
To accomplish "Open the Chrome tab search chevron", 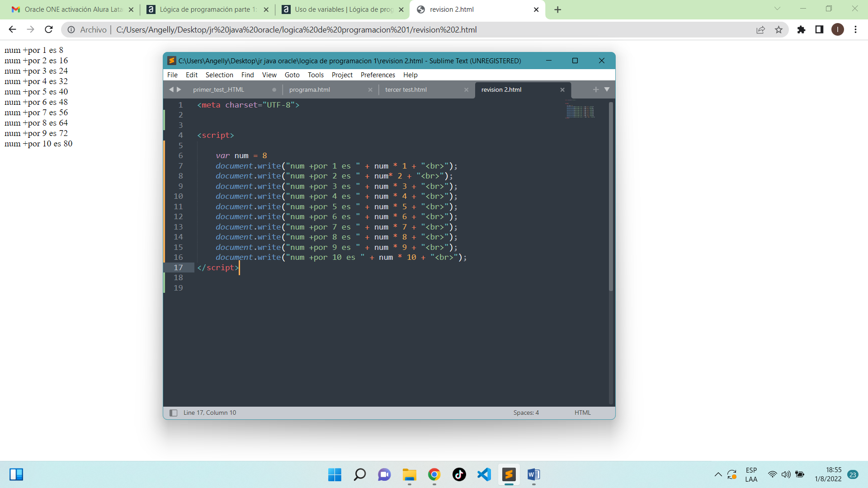I will pos(777,9).
